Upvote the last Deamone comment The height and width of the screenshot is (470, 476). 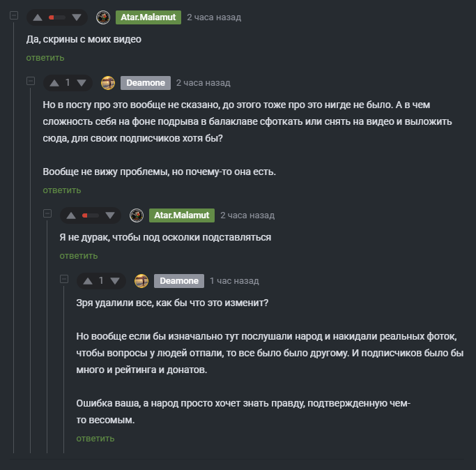86,281
